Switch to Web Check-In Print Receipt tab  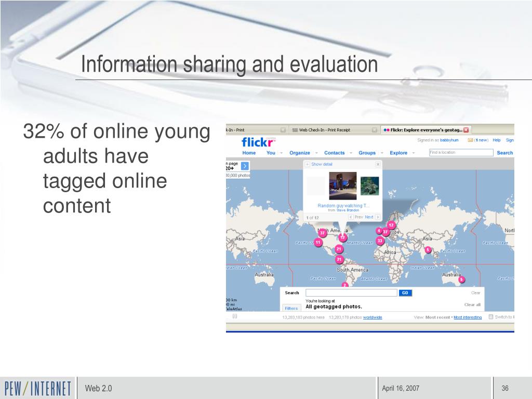334,130
